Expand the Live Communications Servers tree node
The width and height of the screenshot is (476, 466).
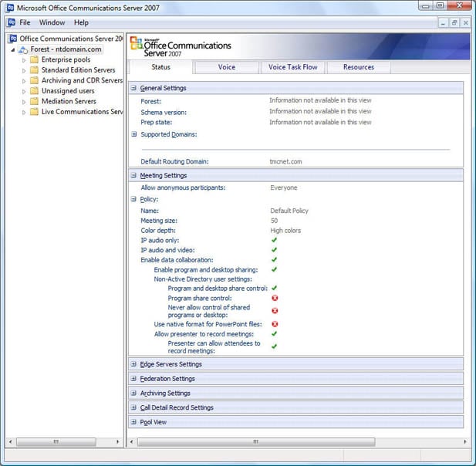(24, 112)
